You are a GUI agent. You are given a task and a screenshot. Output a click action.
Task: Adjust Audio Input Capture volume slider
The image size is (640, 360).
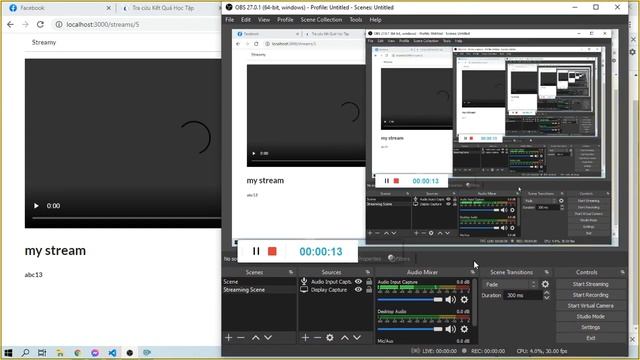(410, 300)
